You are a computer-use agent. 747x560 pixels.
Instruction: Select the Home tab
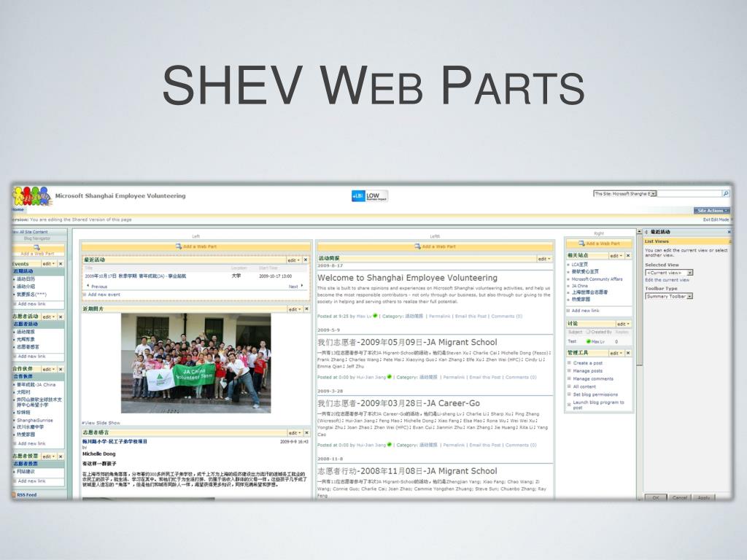[x=18, y=209]
